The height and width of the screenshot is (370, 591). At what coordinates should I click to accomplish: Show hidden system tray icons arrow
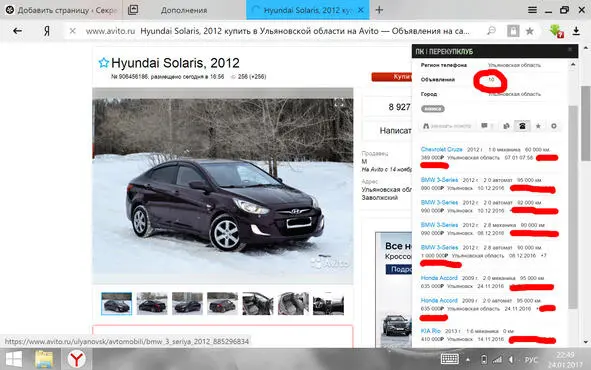468,359
